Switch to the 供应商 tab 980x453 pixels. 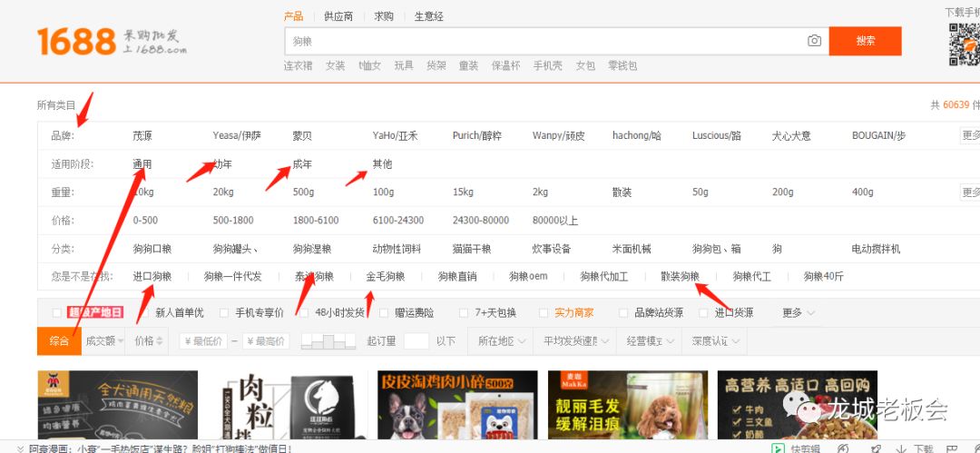pyautogui.click(x=338, y=16)
